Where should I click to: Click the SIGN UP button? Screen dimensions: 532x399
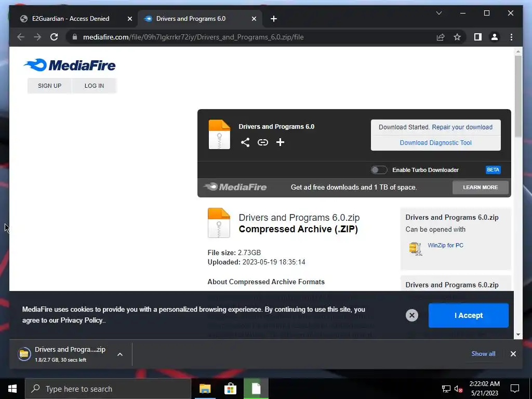49,86
